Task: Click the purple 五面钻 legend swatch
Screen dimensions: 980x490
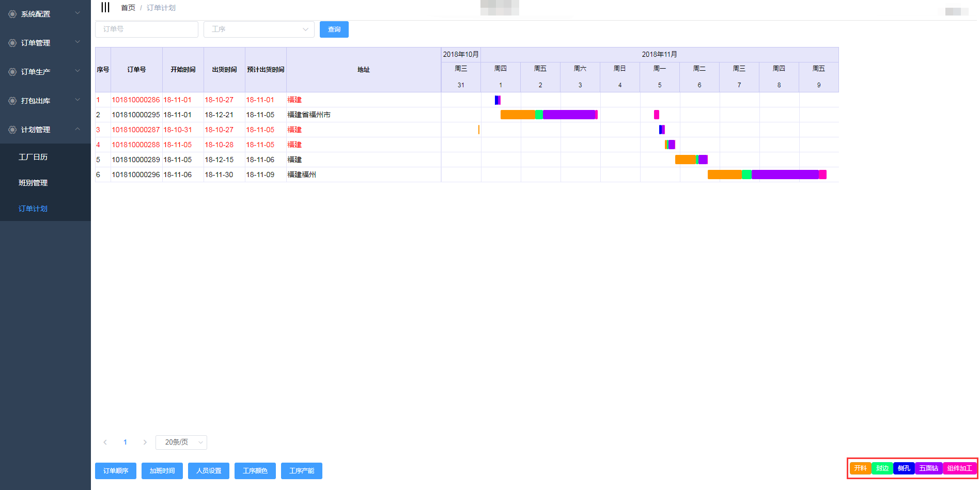Action: (928, 468)
